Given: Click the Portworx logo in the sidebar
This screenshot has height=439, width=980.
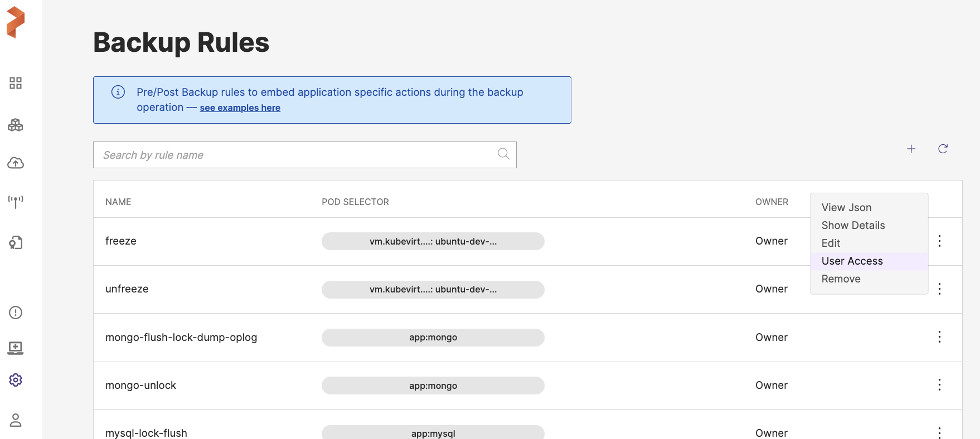Looking at the screenshot, I should click(x=16, y=22).
